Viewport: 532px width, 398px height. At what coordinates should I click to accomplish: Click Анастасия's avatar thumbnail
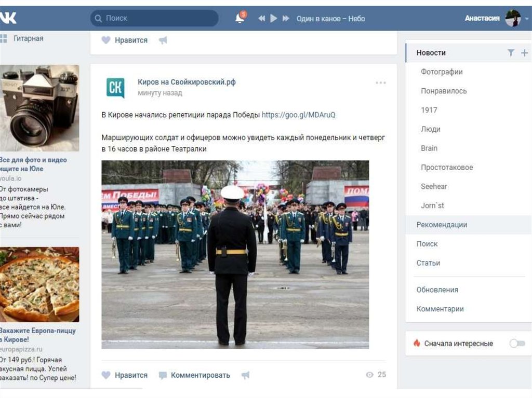(x=513, y=18)
